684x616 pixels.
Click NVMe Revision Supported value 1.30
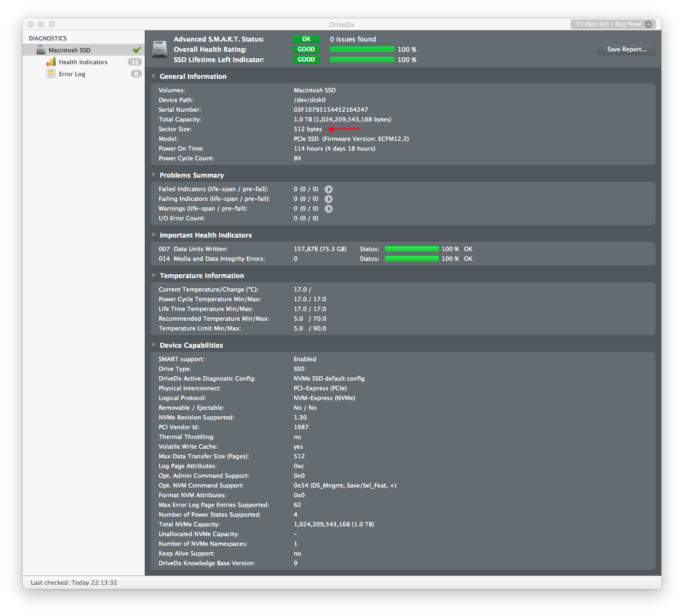[x=300, y=417]
